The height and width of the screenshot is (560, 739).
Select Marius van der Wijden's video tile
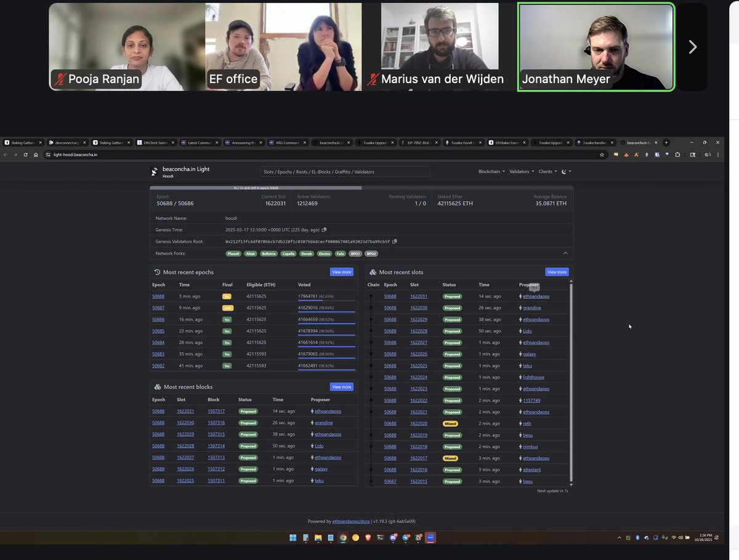[440, 47]
